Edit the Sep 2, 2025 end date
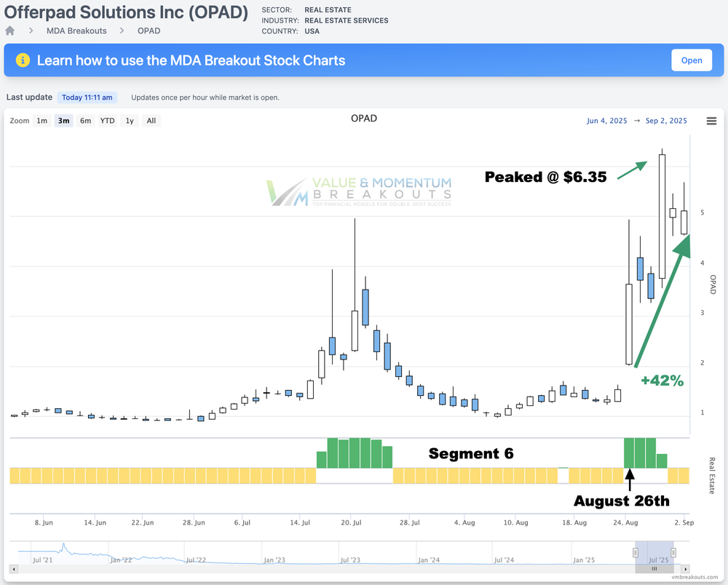Image resolution: width=728 pixels, height=585 pixels. [x=666, y=121]
